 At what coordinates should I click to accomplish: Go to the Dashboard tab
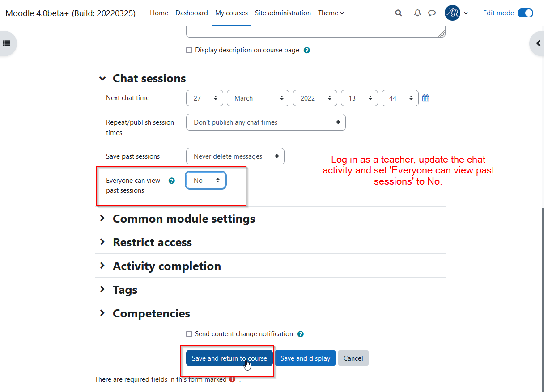tap(191, 13)
